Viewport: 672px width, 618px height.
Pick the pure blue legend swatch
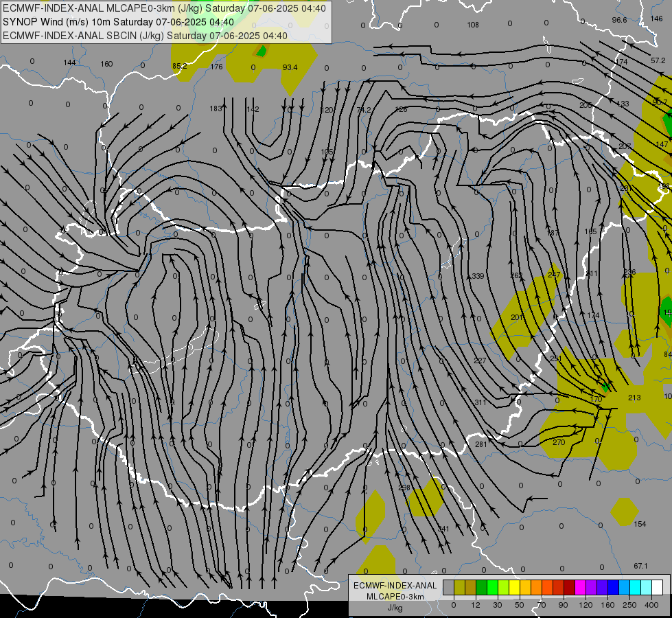pos(613,587)
